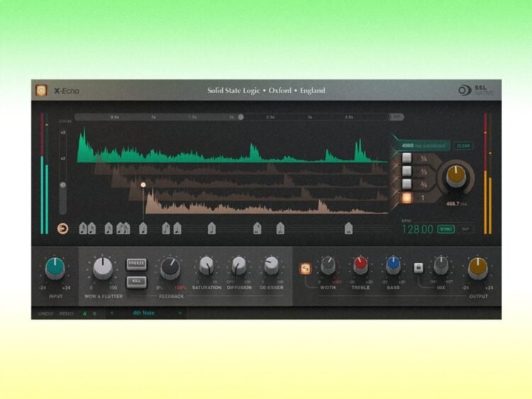Click the 4000 ms visualised field

(423, 145)
